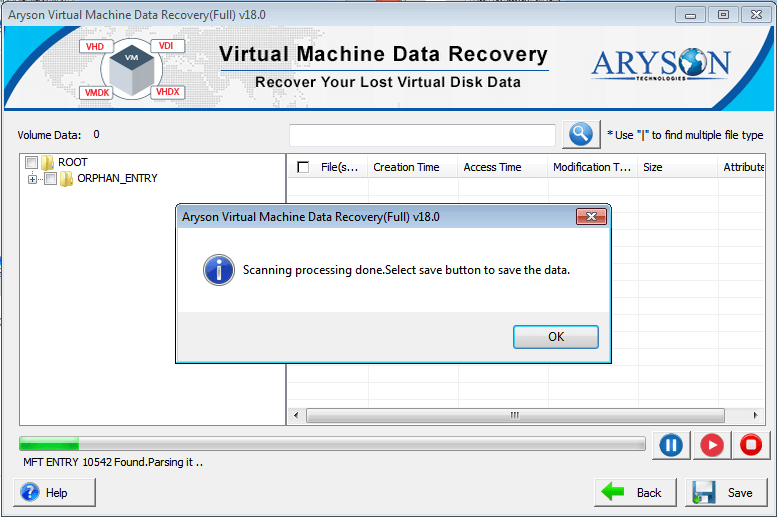The image size is (777, 517).
Task: Click the VHD format badge
Action: (x=95, y=47)
